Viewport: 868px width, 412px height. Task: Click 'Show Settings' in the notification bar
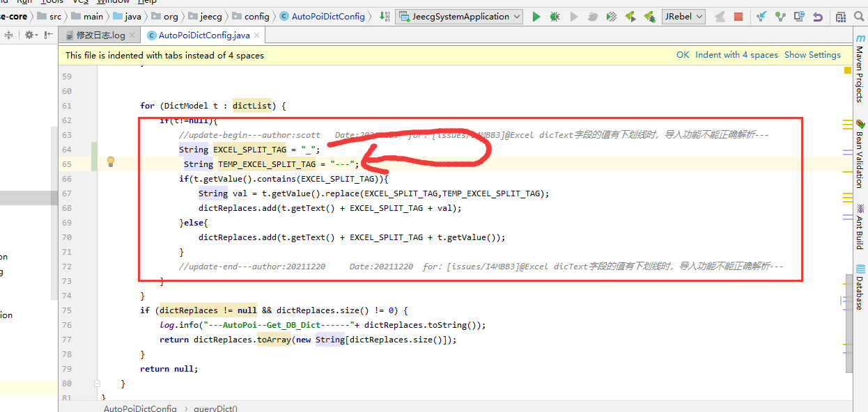(x=812, y=55)
